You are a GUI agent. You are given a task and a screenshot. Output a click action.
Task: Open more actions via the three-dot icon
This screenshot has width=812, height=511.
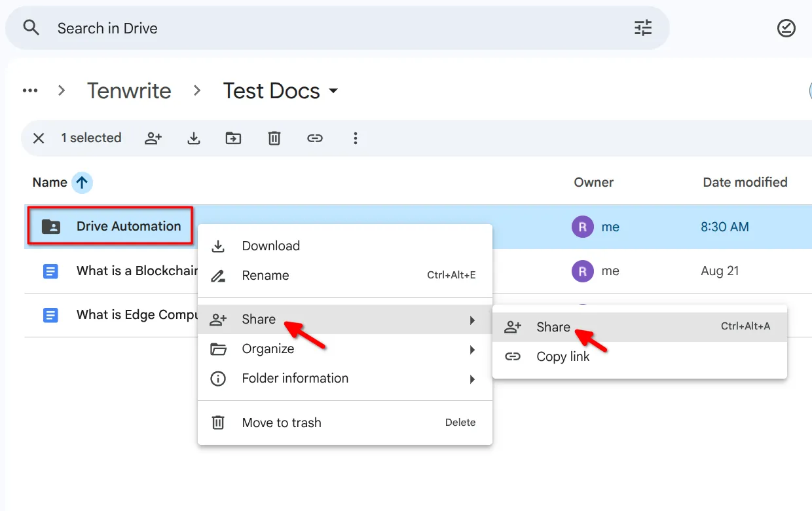coord(356,138)
